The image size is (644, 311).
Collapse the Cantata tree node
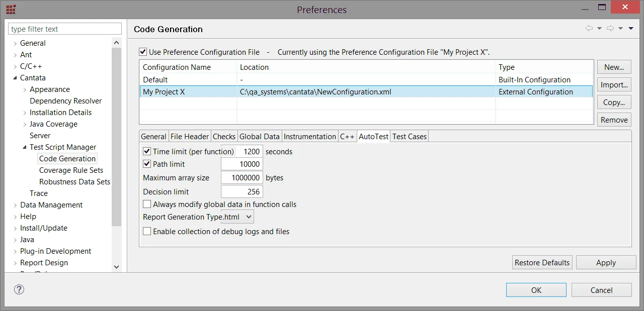click(15, 78)
